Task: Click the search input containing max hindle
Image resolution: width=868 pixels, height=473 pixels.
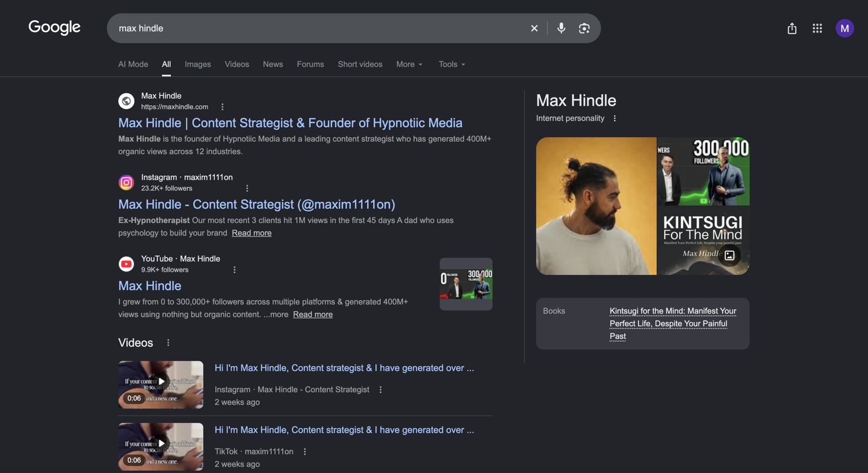Action: coord(320,28)
